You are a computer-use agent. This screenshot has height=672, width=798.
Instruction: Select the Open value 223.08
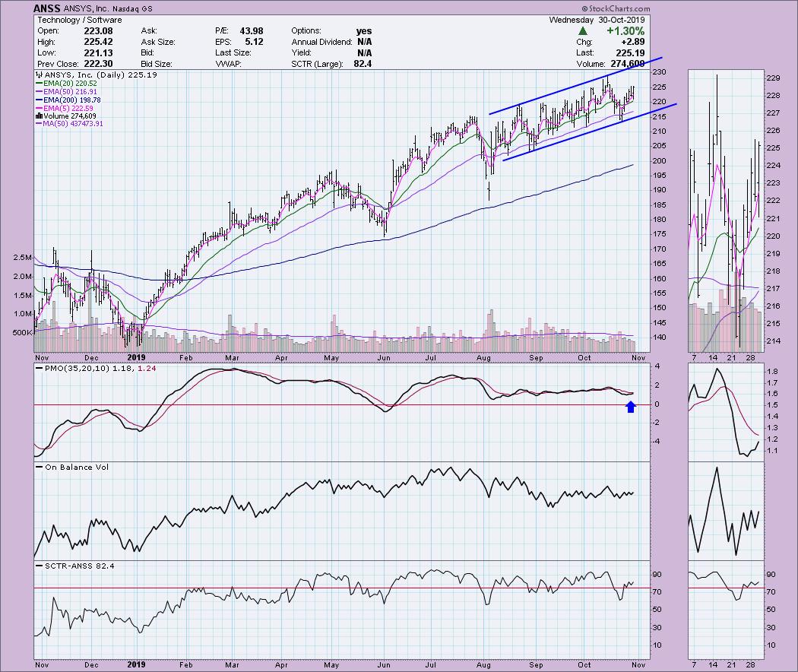[x=98, y=31]
